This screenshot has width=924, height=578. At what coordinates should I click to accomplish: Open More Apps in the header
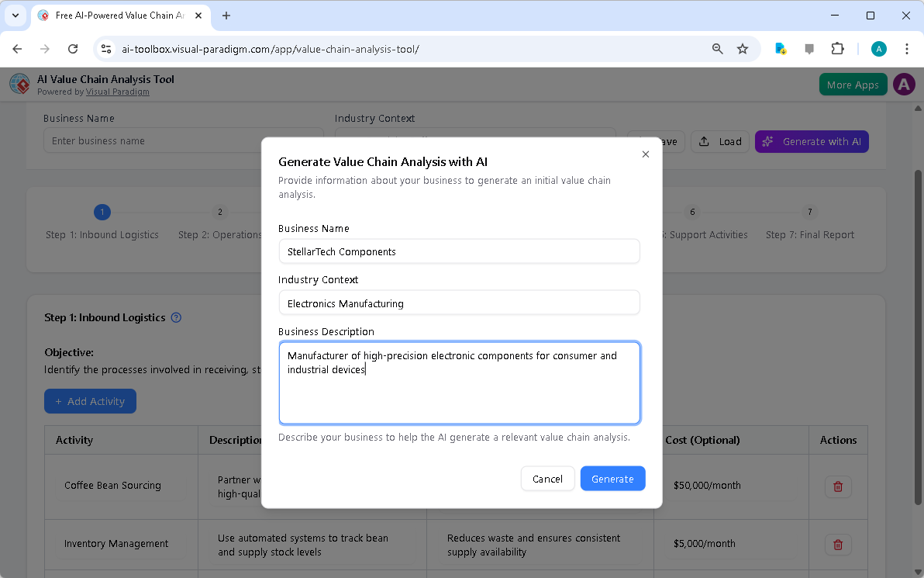point(853,84)
